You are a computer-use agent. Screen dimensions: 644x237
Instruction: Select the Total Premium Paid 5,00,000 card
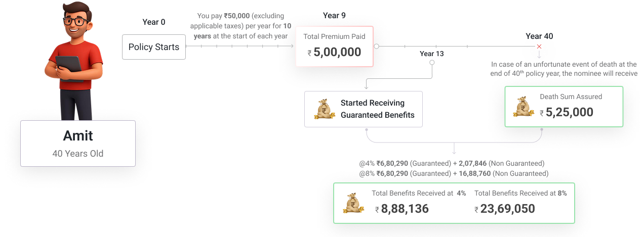coord(335,46)
